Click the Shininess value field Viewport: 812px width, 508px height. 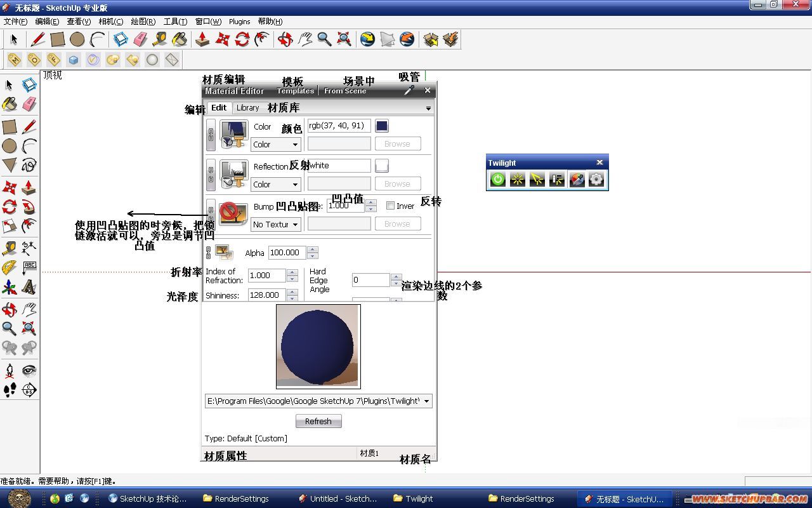click(266, 295)
